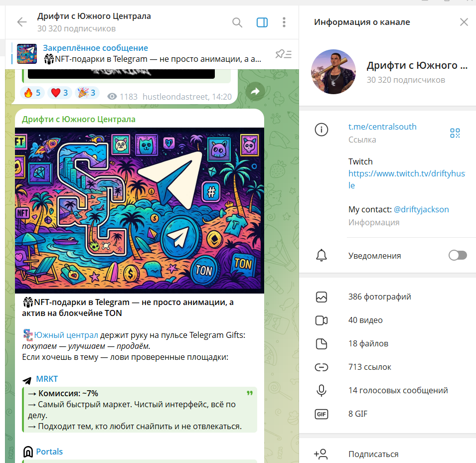The height and width of the screenshot is (463, 476).
Task: Go back using the arrow icon
Action: 22,22
